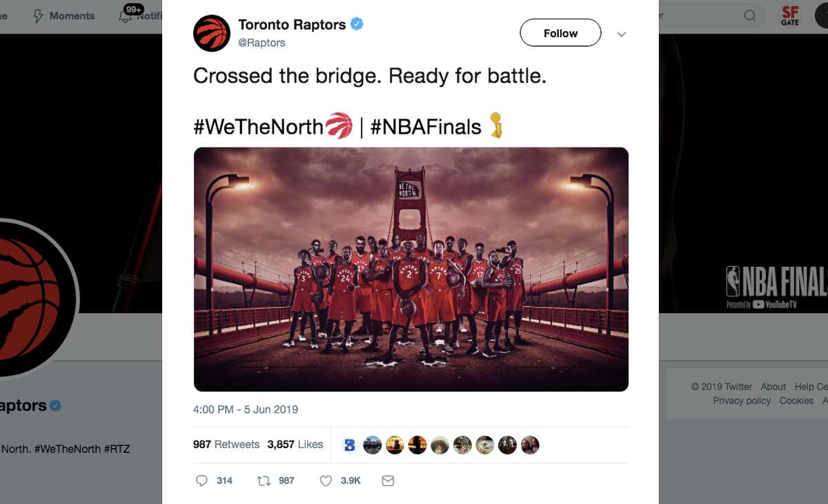Open the reply conversation icon
This screenshot has width=828, height=504.
click(201, 481)
